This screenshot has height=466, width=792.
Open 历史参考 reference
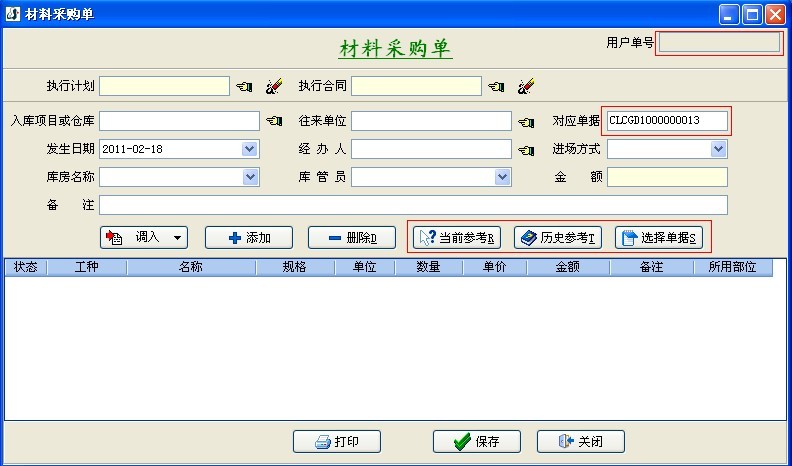pyautogui.click(x=558, y=238)
